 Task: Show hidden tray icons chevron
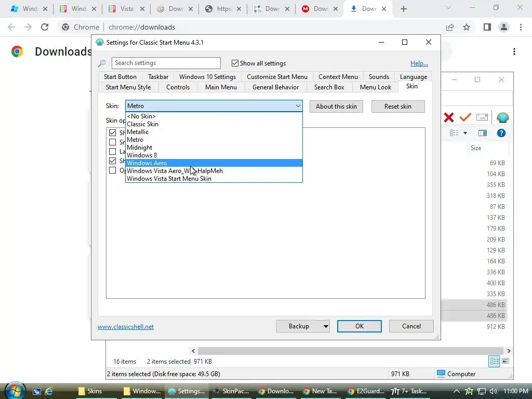(457, 391)
